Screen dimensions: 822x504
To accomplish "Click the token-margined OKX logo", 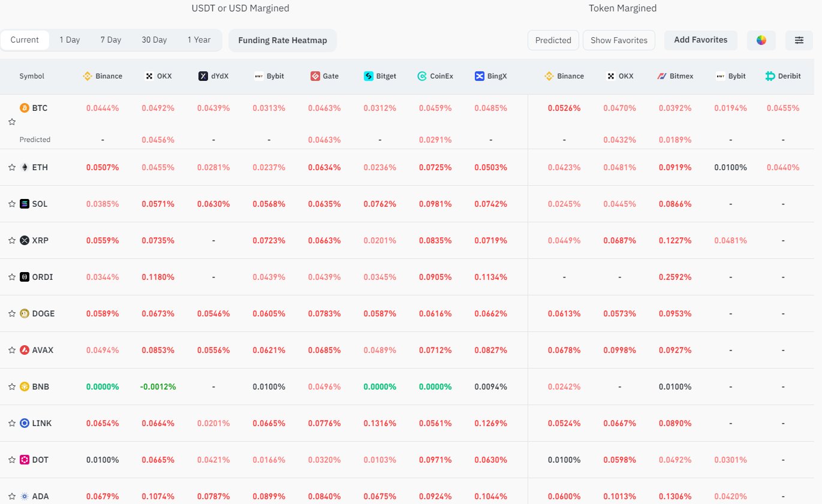I will click(x=612, y=76).
